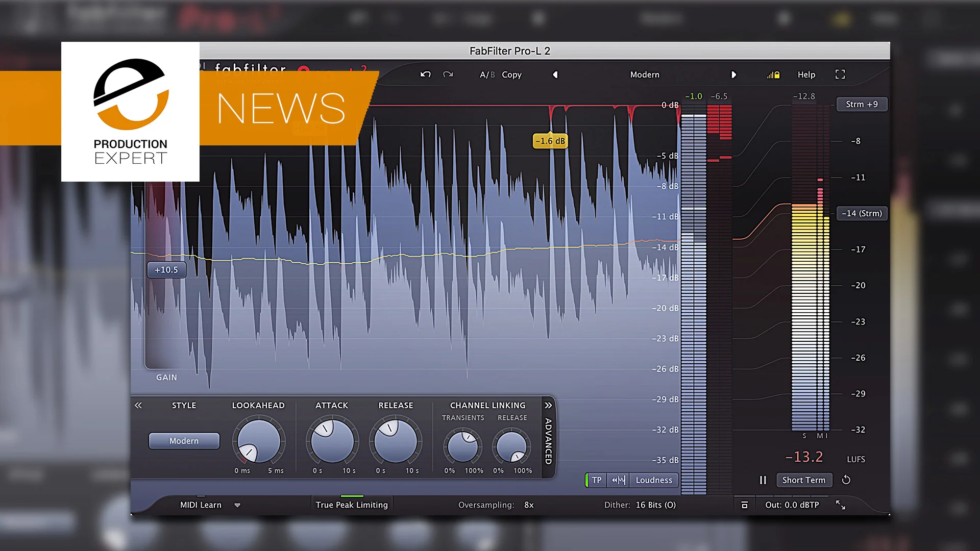
Task: Switch loudness readout to Short Term
Action: tap(804, 480)
